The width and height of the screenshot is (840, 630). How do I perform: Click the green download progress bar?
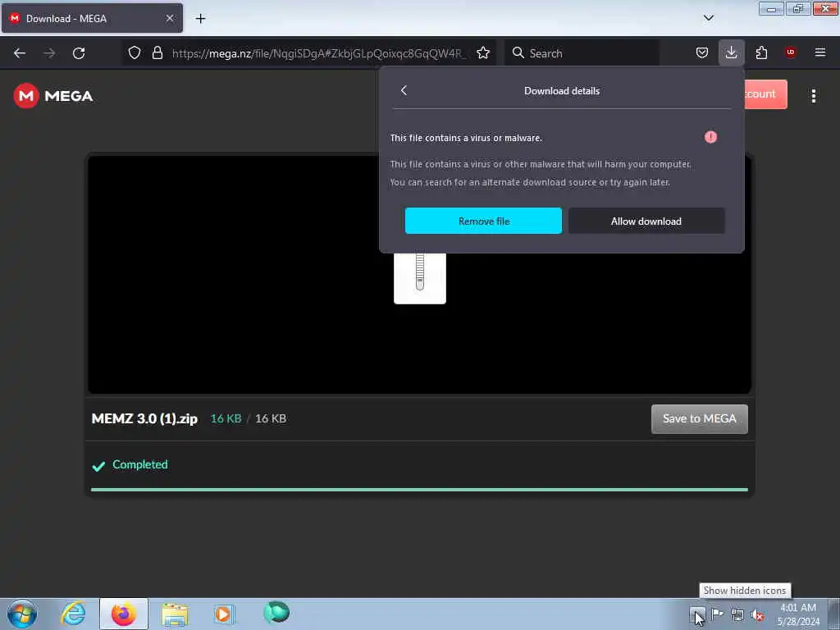click(x=419, y=490)
